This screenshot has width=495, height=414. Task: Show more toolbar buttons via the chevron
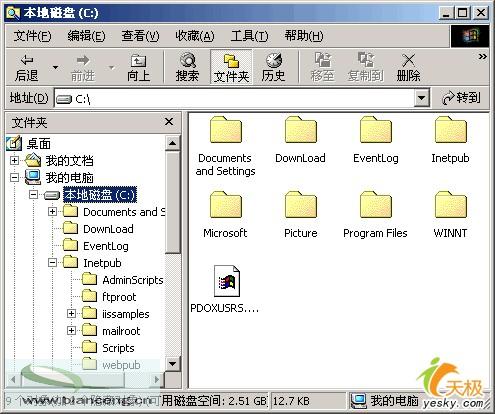(482, 57)
